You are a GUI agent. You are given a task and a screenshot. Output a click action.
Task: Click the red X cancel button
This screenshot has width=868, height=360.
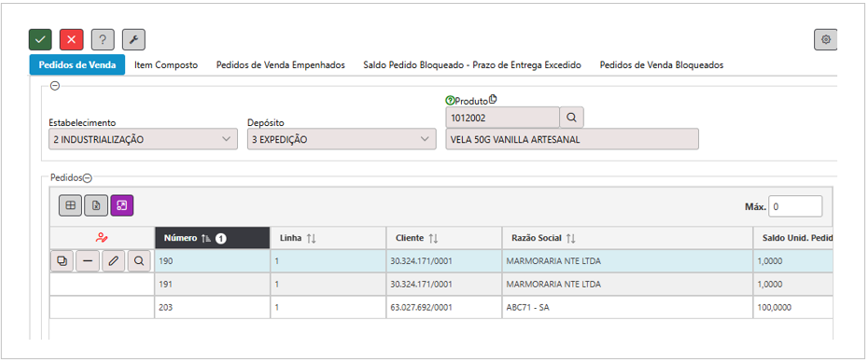[71, 40]
